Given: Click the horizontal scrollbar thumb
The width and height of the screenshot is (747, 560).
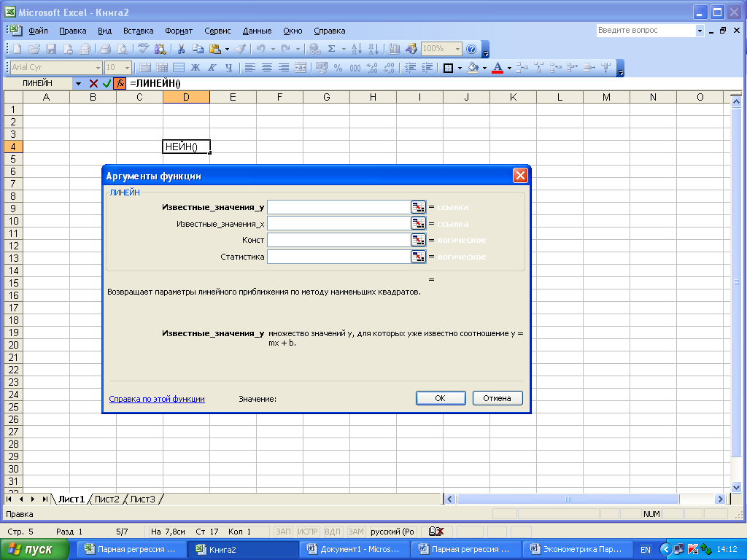Looking at the screenshot, I should (568, 499).
